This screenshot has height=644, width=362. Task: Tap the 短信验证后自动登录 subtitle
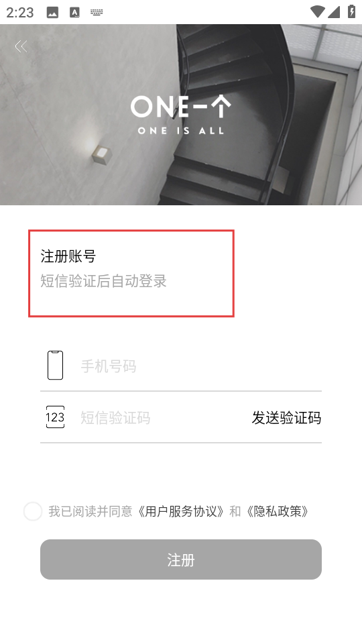[103, 281]
